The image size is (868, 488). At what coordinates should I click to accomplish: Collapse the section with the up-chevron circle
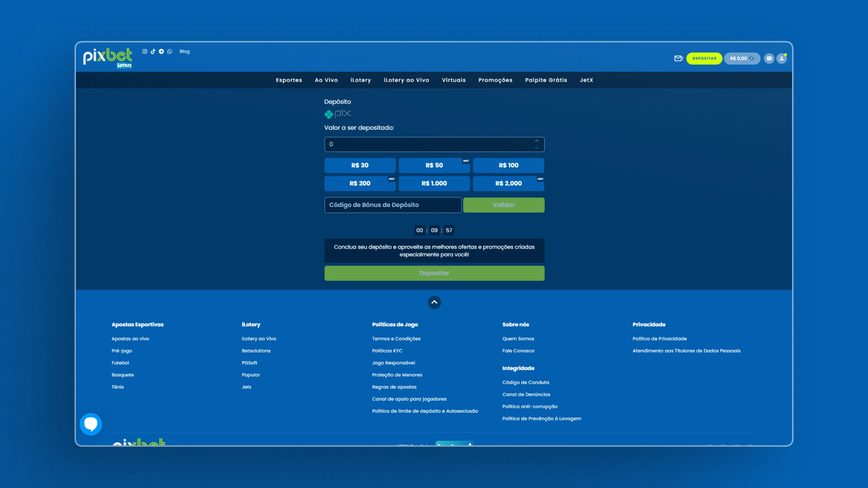point(434,302)
